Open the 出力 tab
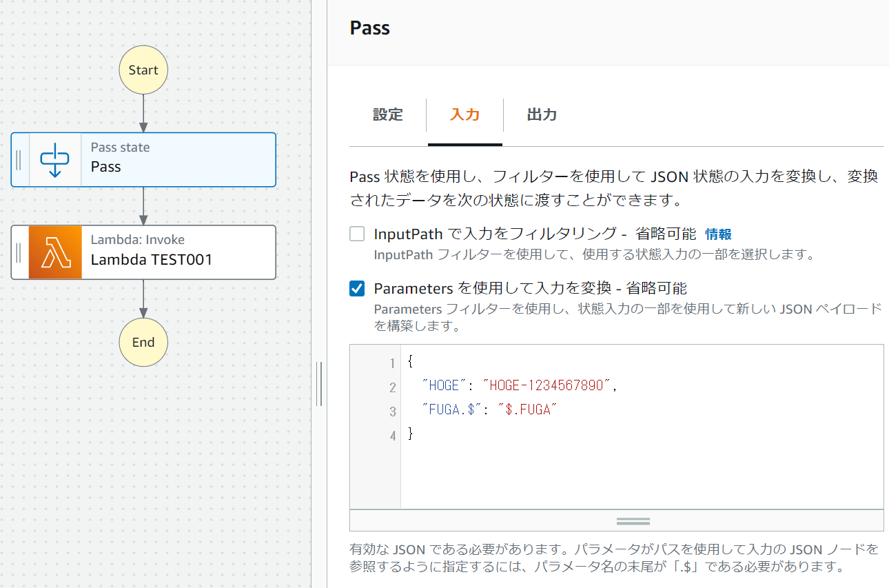Screen dimensions: 889x588 click(541, 115)
